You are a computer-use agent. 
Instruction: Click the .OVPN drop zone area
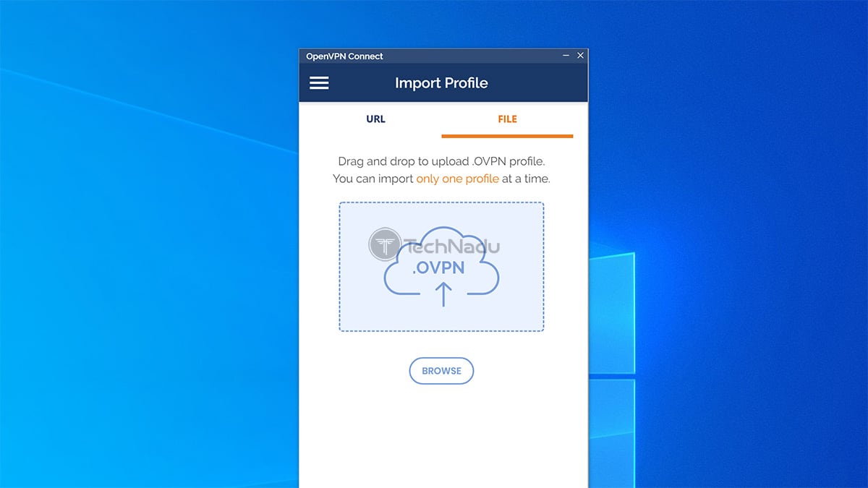441,267
